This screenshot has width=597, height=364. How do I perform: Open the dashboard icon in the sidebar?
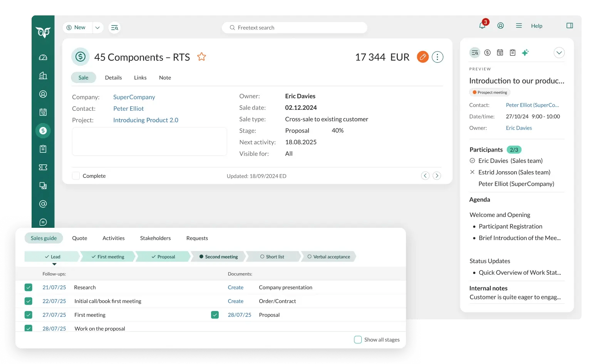pyautogui.click(x=43, y=57)
